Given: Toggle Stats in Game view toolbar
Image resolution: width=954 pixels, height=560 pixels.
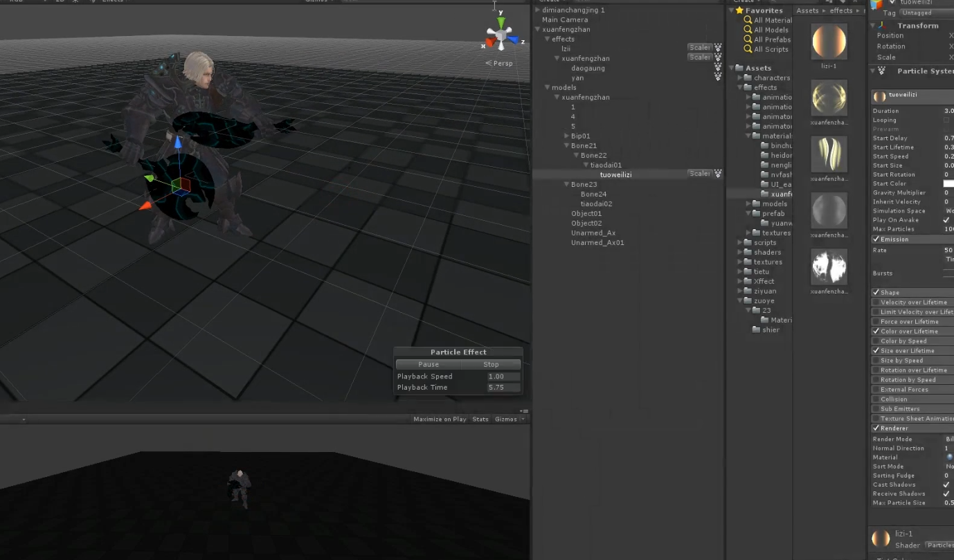Looking at the screenshot, I should tap(480, 419).
